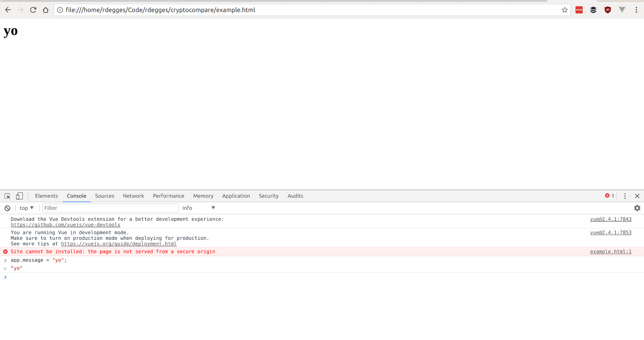This screenshot has height=340, width=644.
Task: Open the Vue devtools extension icon
Action: (x=622, y=10)
